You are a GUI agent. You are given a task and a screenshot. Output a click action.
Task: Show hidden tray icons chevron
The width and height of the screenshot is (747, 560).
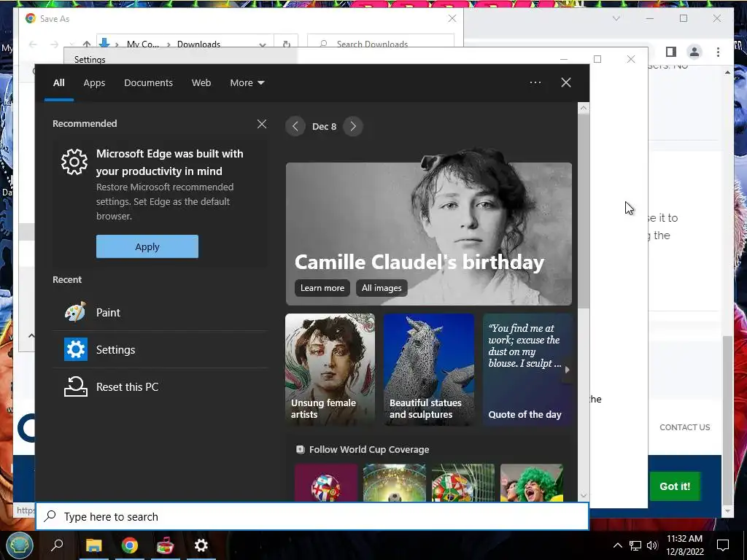(617, 545)
